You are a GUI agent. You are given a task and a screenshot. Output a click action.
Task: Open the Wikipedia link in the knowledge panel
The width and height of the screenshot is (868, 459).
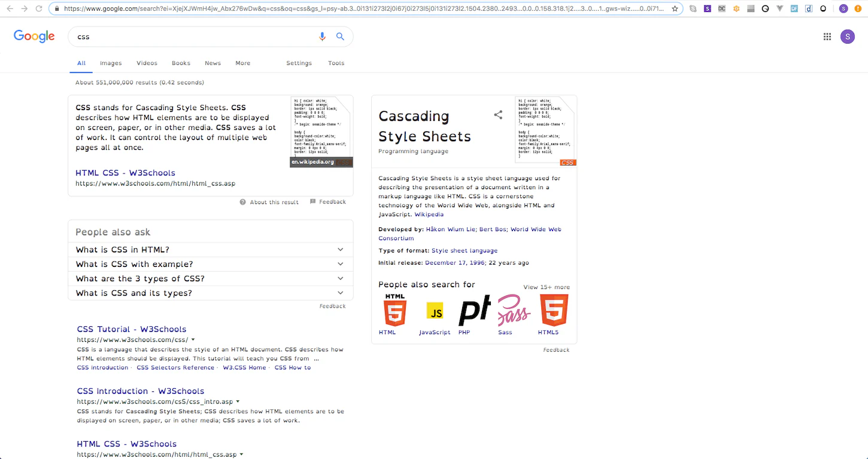tap(429, 214)
